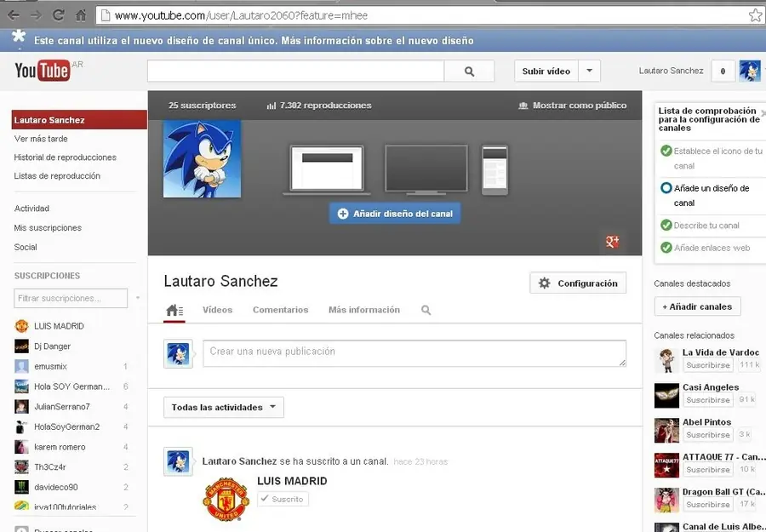Select Lautaro Sanchez in sidebar

tap(79, 120)
